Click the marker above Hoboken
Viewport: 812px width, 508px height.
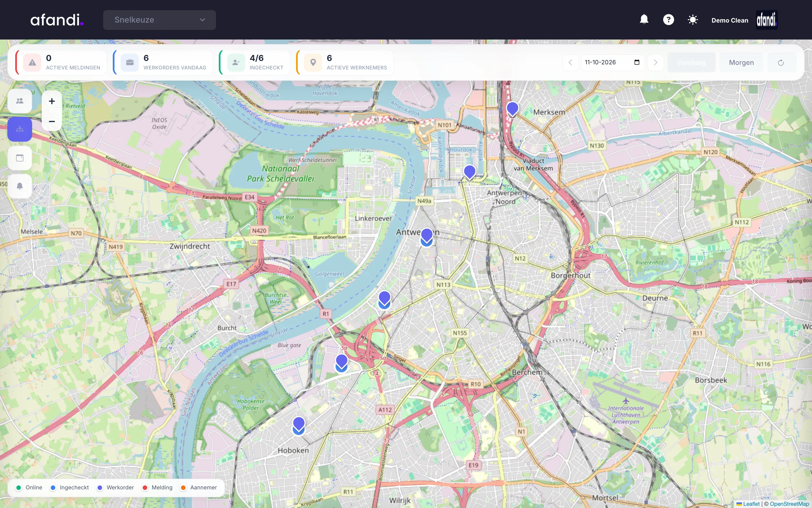[x=299, y=425]
